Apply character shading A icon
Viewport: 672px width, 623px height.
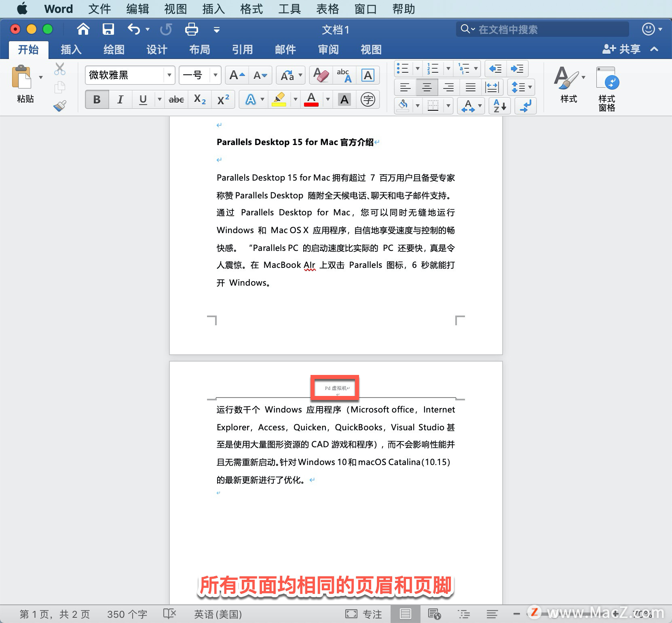tap(344, 99)
